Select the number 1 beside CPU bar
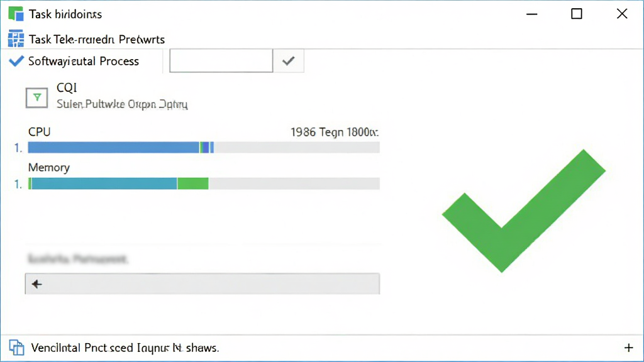The width and height of the screenshot is (644, 362). [x=18, y=148]
